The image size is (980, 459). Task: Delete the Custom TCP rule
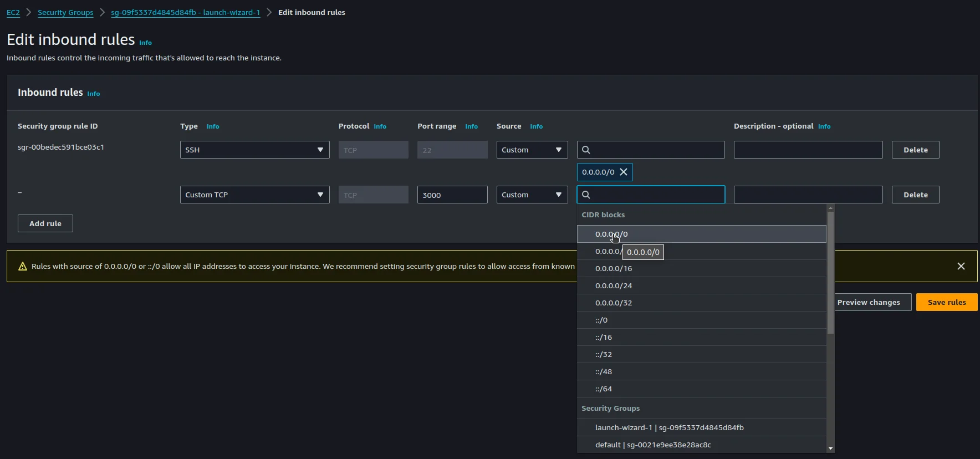click(x=915, y=195)
